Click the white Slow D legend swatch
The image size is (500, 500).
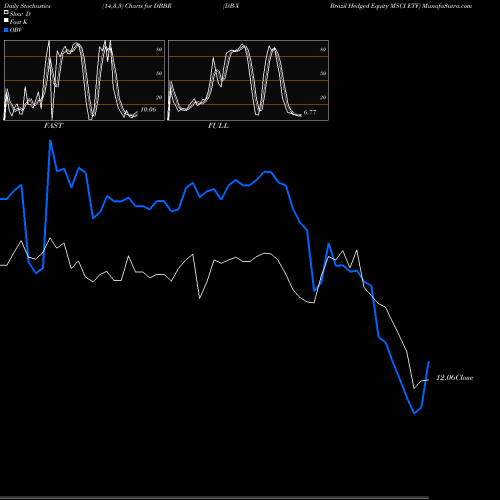point(6,12)
